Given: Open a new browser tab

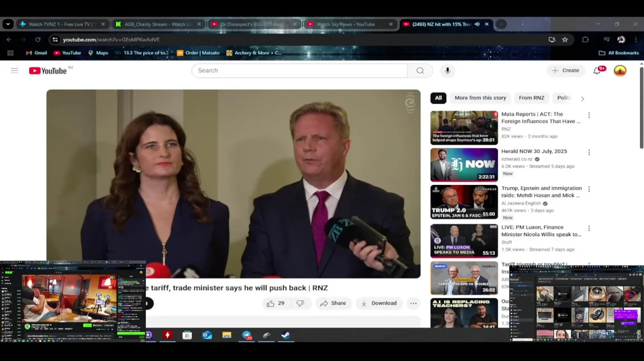Looking at the screenshot, I should click(x=501, y=24).
